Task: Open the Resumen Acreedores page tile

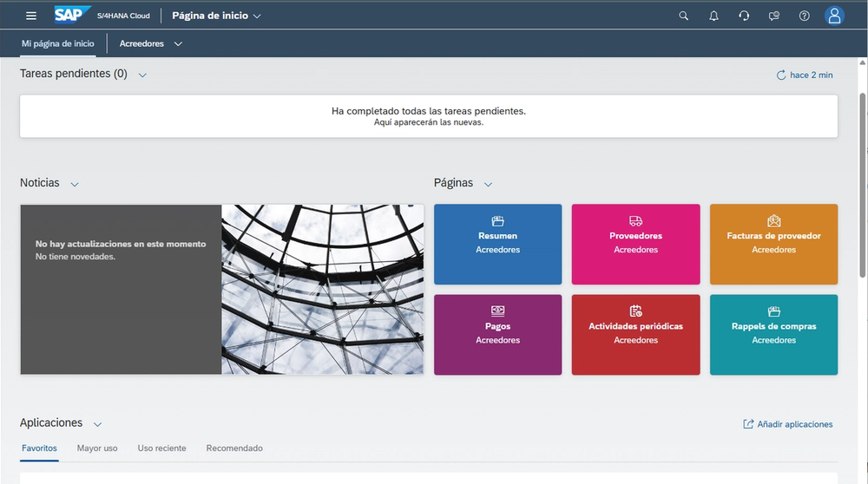Action: pos(497,245)
